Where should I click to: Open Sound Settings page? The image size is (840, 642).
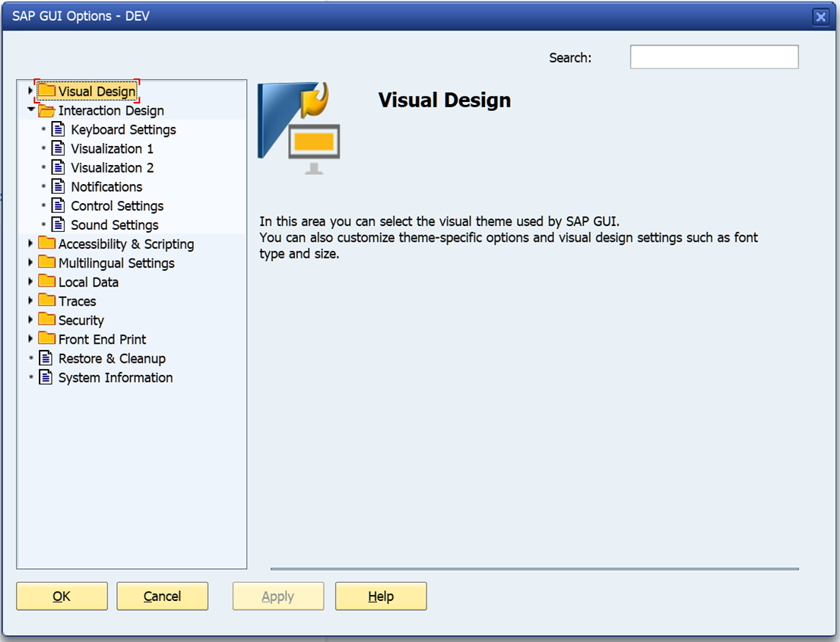(115, 225)
